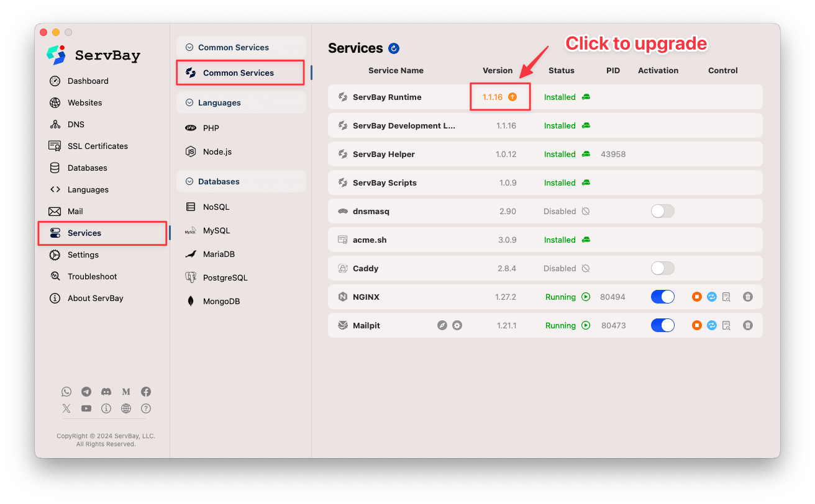Click the refresh icon beside Services heading
The width and height of the screenshot is (815, 504).
394,48
